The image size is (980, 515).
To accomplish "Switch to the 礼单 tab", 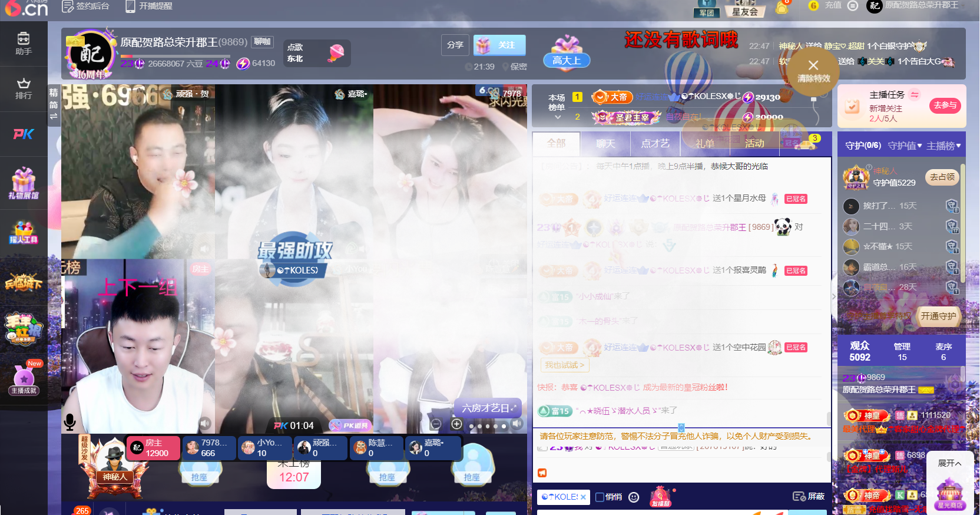I will [704, 143].
